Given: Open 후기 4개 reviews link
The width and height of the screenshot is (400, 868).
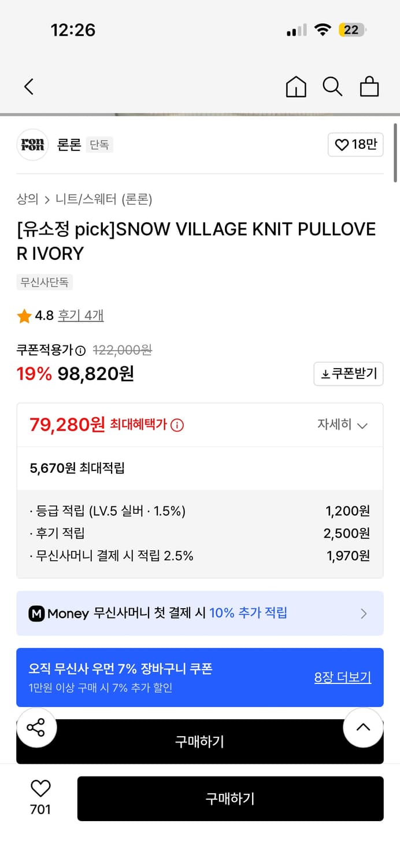Looking at the screenshot, I should click(x=81, y=315).
